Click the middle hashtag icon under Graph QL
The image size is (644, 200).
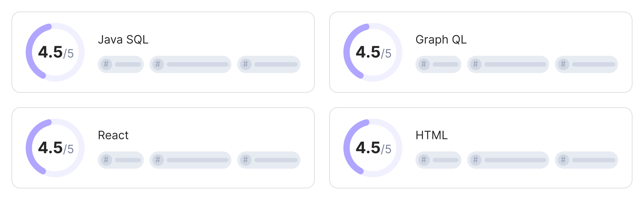476,64
